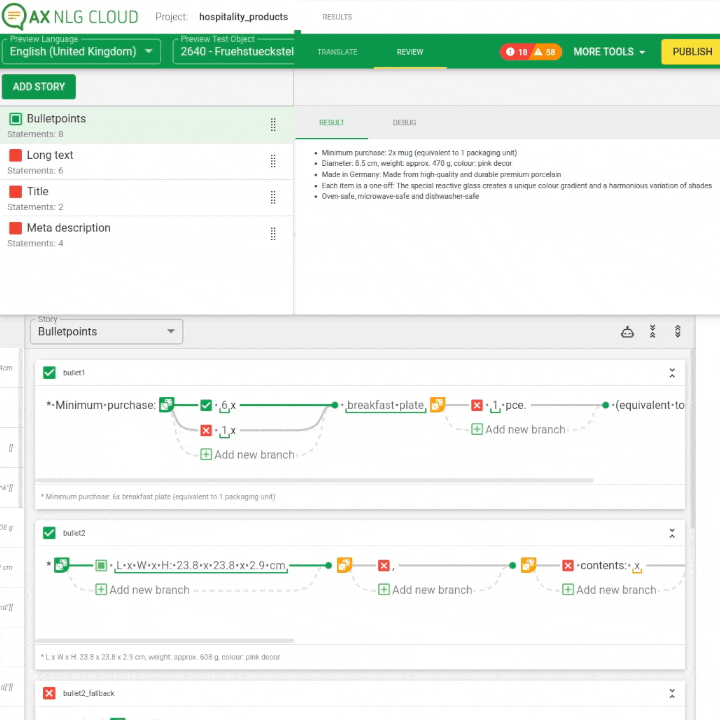This screenshot has width=720, height=720.
Task: Enable the bullet2_fallback statement checkbox
Action: 49,693
